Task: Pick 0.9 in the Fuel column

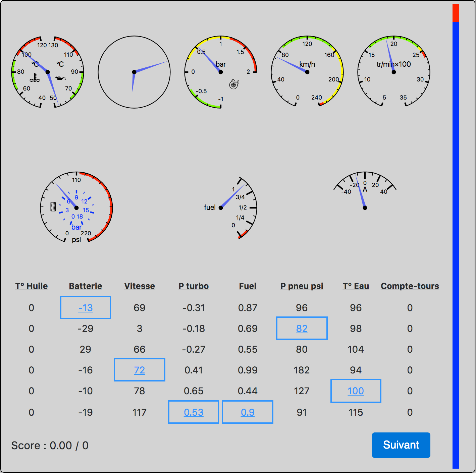Action: 248,412
